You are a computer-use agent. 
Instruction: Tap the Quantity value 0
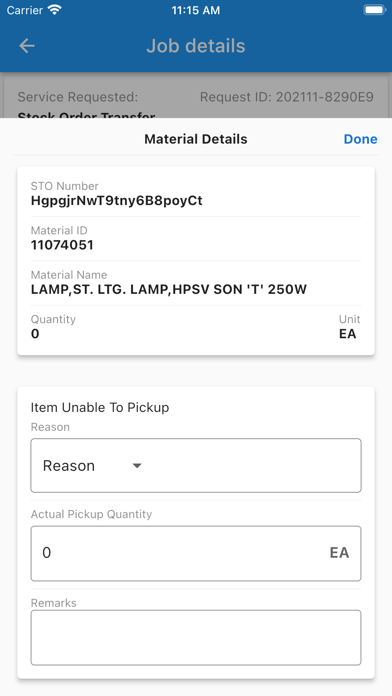point(35,334)
